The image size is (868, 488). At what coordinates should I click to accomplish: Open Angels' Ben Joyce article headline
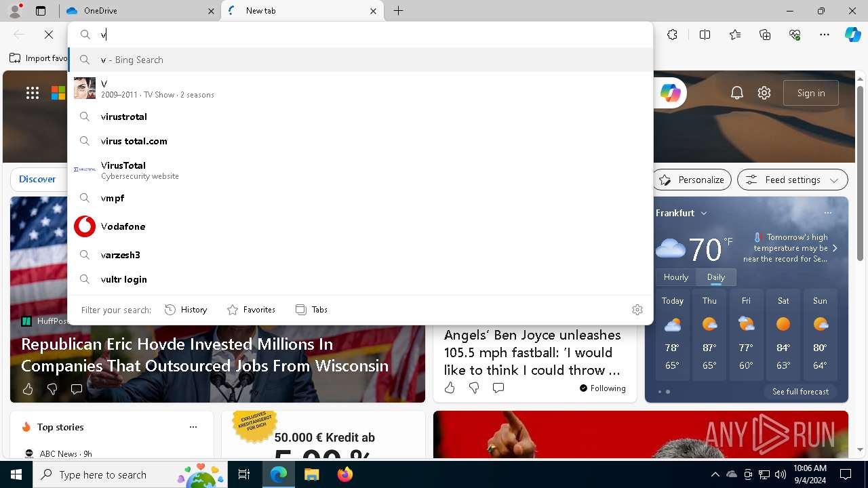tap(533, 352)
